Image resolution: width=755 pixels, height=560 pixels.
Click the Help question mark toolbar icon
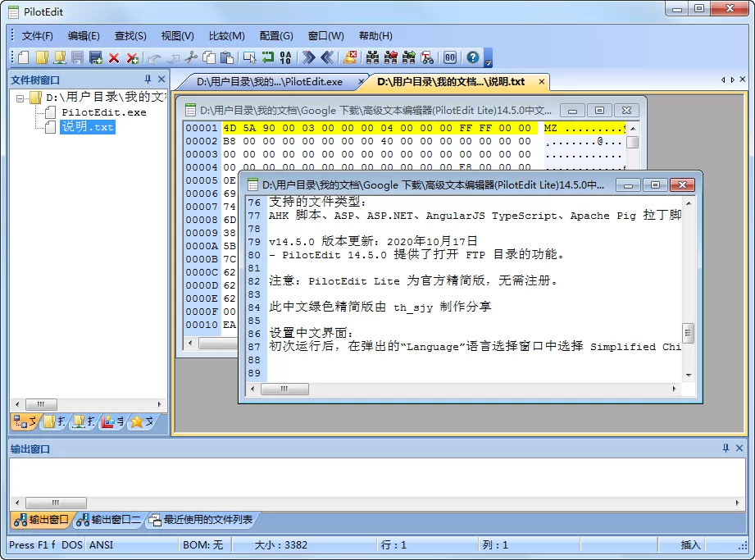(472, 57)
